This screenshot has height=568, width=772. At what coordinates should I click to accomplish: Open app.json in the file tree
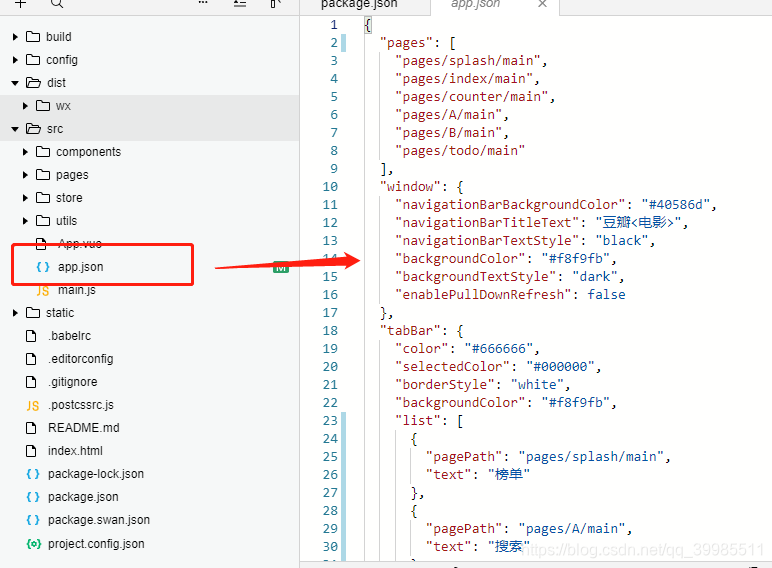click(x=80, y=267)
